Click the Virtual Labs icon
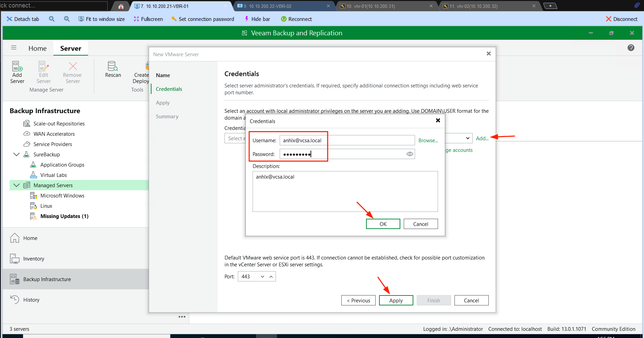644x338 pixels. click(33, 175)
